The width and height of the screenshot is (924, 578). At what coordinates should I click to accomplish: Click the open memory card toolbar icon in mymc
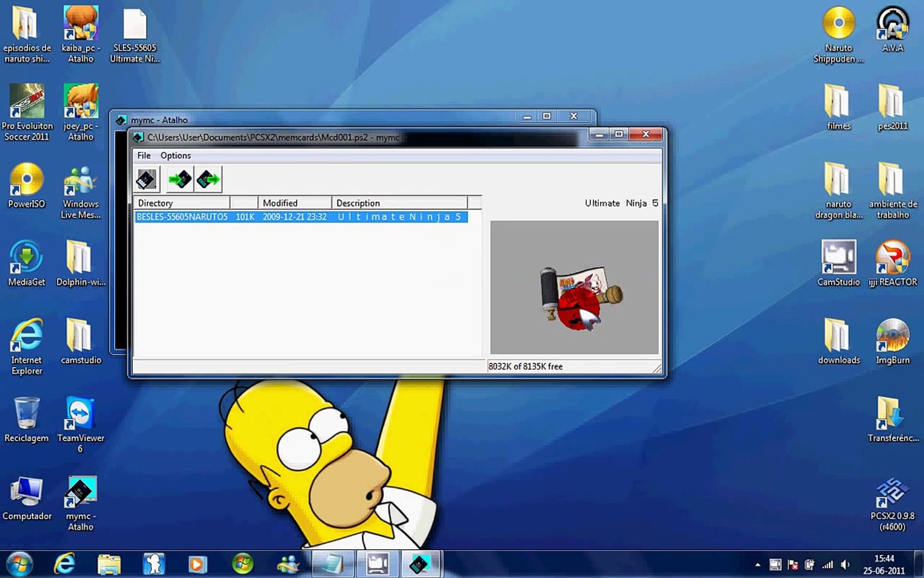coord(146,179)
